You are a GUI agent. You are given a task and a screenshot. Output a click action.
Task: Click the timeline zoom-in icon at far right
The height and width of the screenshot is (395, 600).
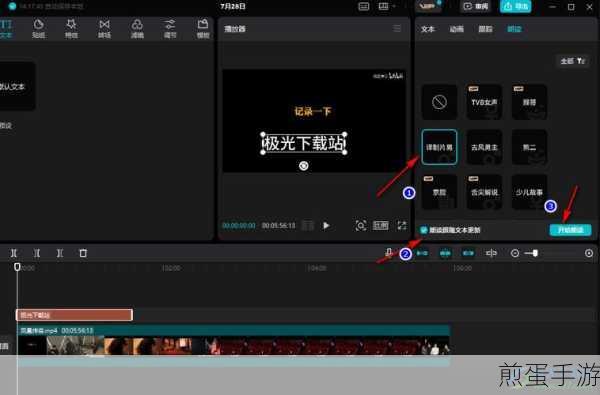[x=589, y=253]
